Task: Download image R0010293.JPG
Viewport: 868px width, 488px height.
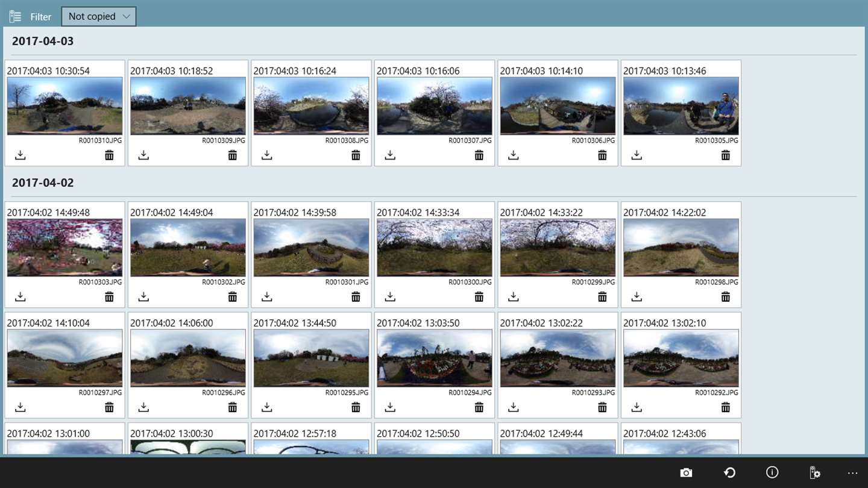Action: (x=514, y=407)
